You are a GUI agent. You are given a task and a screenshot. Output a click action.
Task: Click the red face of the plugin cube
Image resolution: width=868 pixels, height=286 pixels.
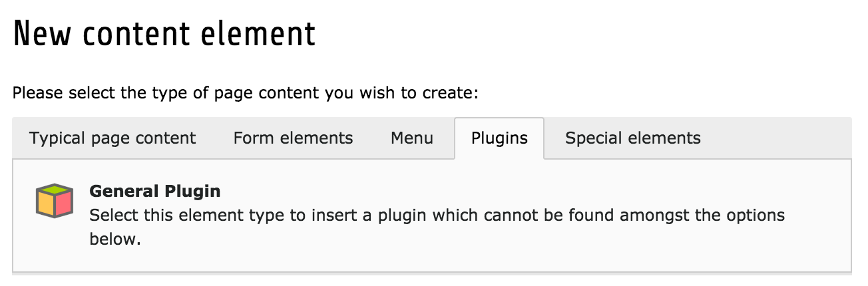coord(62,206)
